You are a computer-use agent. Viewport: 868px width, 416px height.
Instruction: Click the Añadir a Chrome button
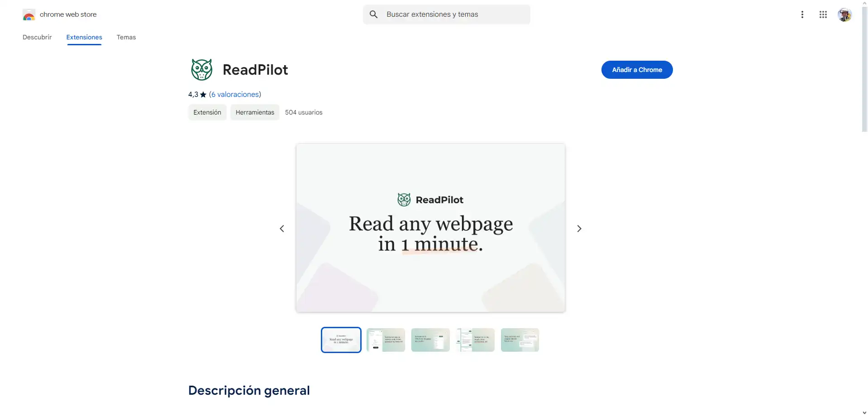coord(637,70)
